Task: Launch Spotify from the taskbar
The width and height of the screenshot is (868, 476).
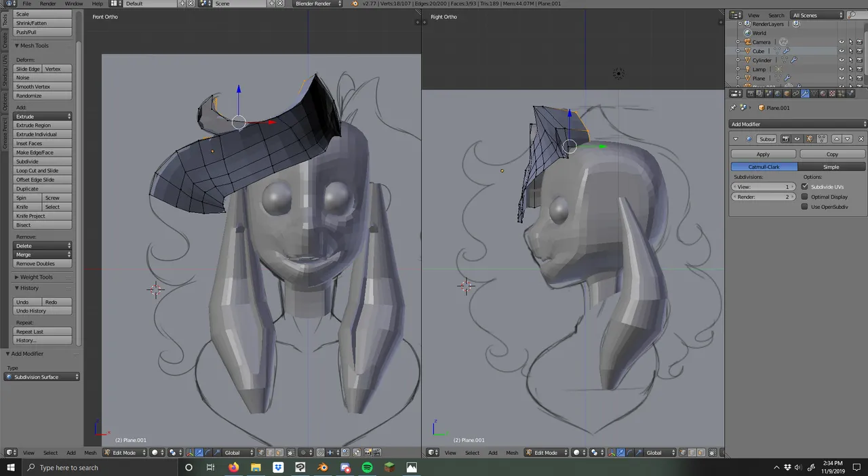Action: (367, 467)
